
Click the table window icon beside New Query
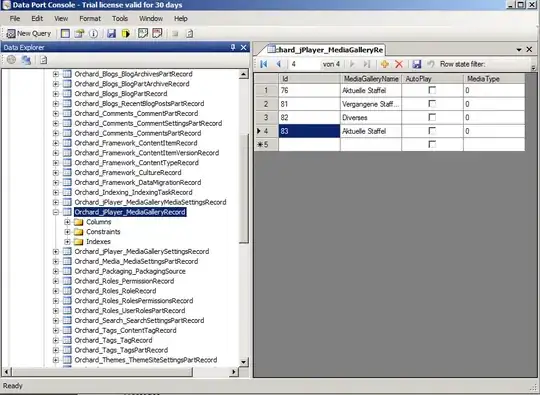point(65,33)
